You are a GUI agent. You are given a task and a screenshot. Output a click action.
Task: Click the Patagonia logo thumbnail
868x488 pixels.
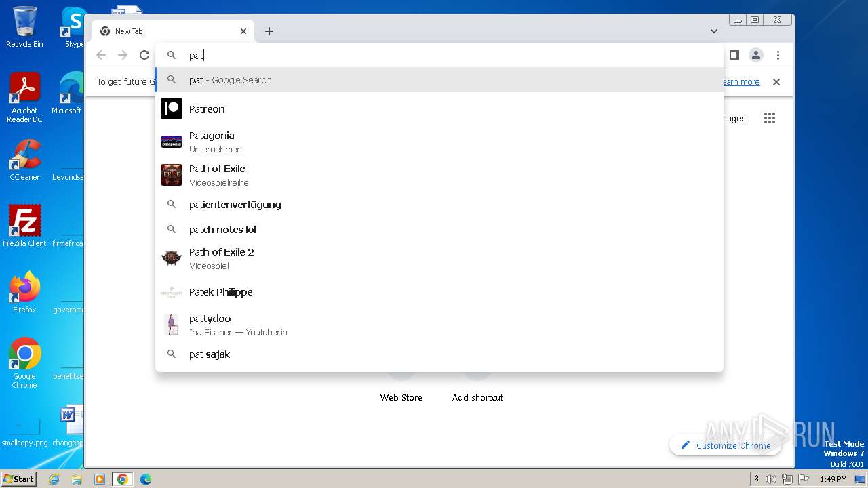point(172,142)
